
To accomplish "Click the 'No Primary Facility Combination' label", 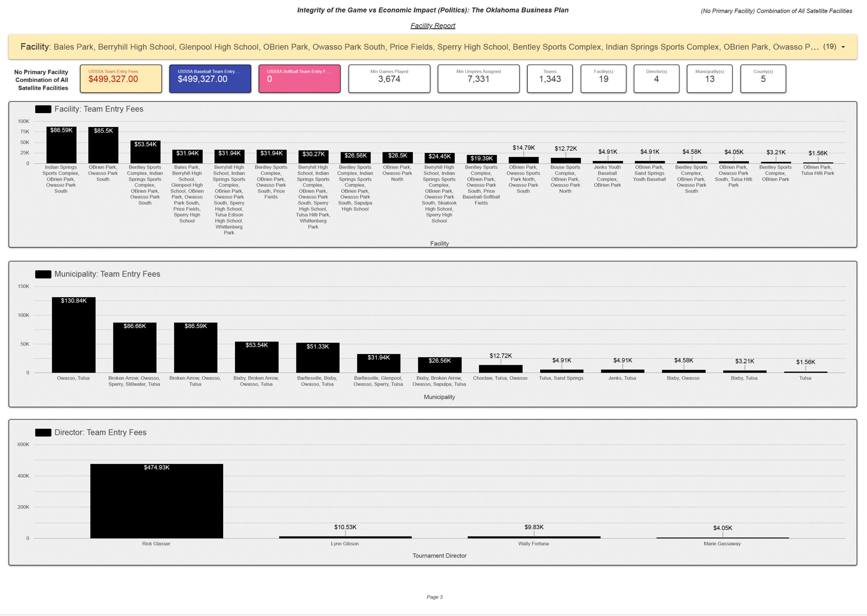I will [x=41, y=80].
